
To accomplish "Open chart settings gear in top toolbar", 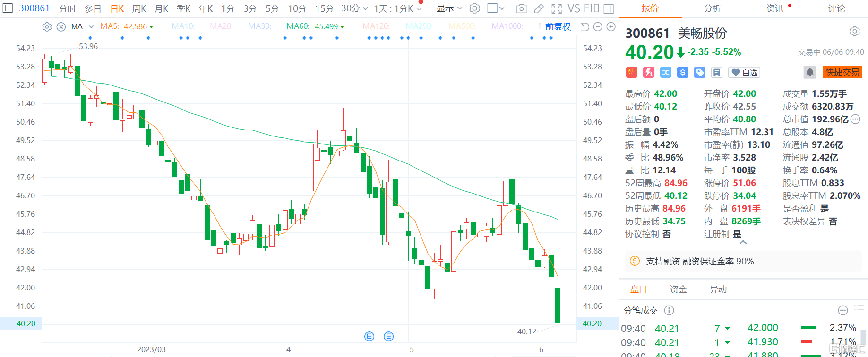I will coord(475,8).
